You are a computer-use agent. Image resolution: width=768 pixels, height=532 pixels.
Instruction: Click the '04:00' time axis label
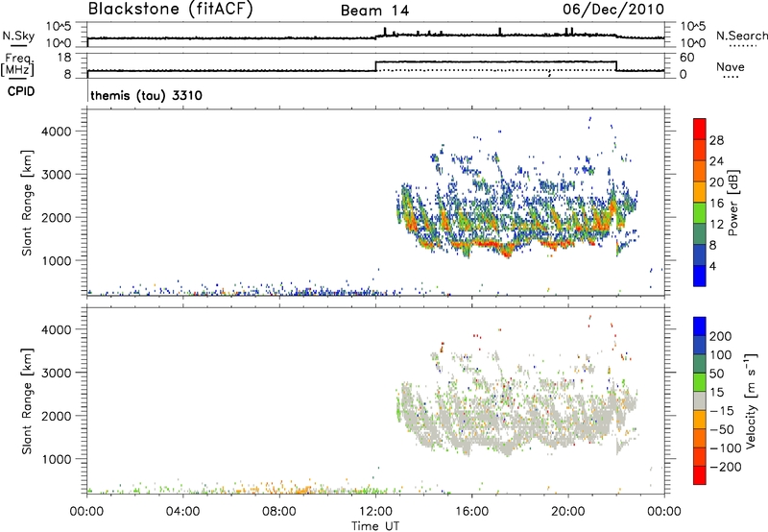pyautogui.click(x=182, y=512)
